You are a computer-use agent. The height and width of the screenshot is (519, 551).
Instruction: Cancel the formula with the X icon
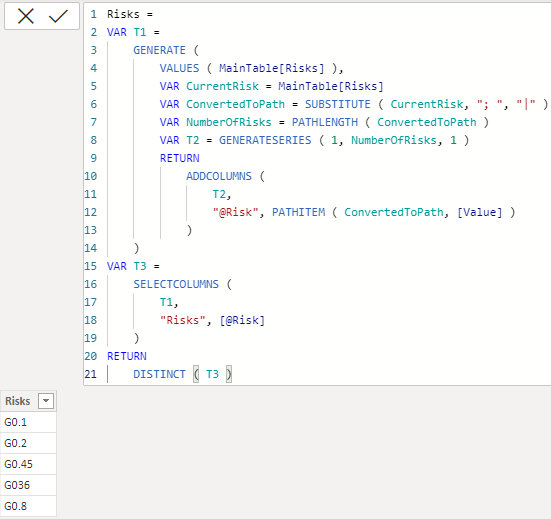coord(26,16)
